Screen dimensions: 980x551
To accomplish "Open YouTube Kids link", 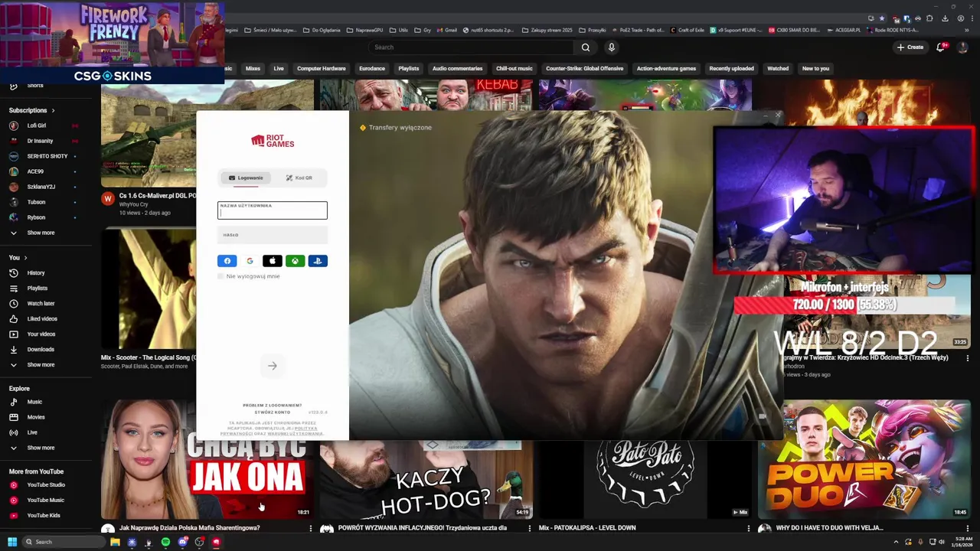I will (x=46, y=516).
